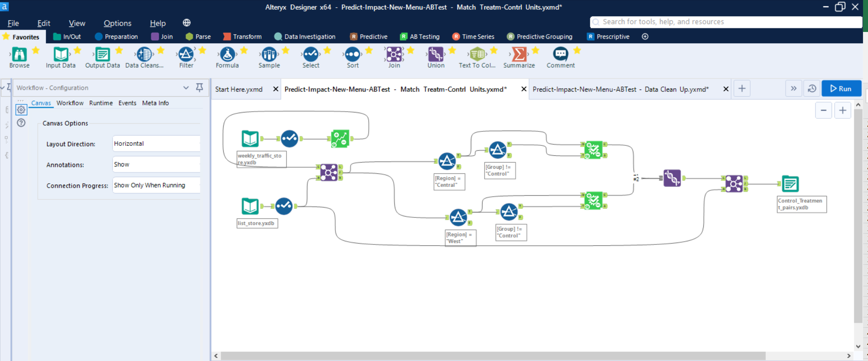Open help question mark in config panel

point(21,123)
